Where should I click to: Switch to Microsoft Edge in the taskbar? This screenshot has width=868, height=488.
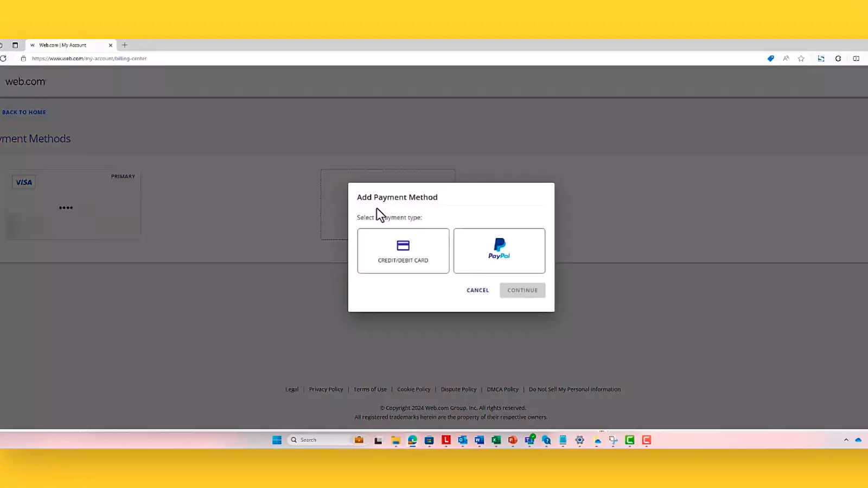412,440
